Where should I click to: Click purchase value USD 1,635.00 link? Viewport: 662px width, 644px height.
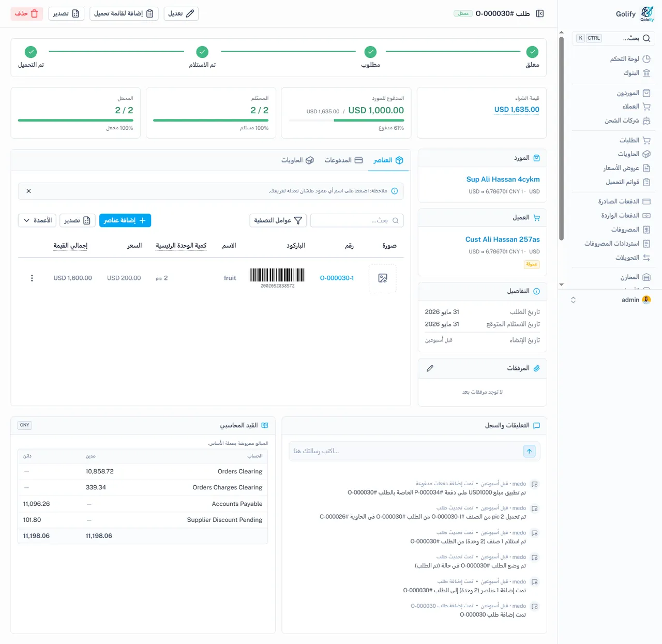pos(517,110)
